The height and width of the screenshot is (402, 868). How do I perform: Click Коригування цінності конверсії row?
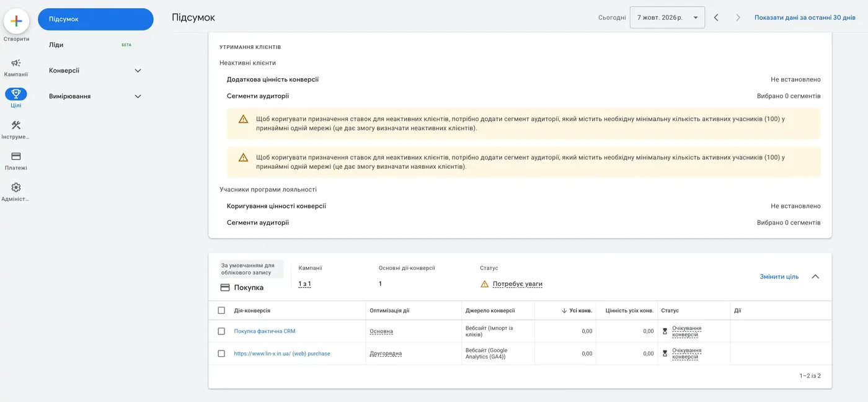pos(523,206)
